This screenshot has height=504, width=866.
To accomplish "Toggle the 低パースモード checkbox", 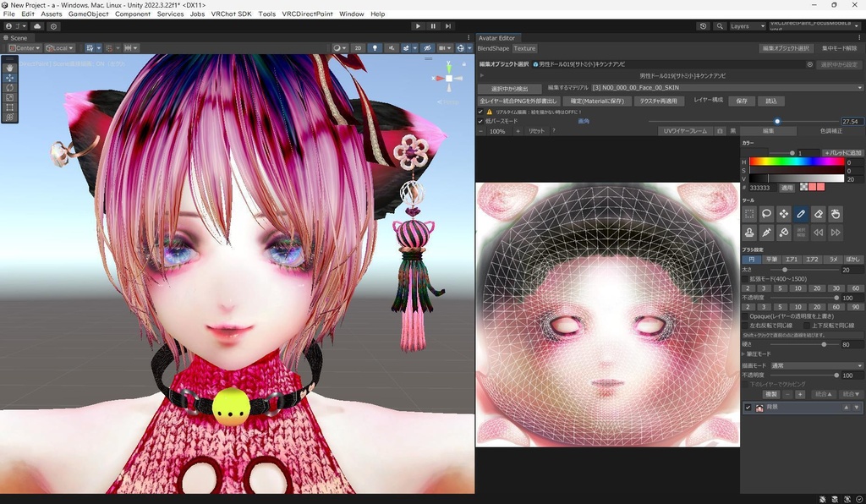I will pyautogui.click(x=480, y=121).
